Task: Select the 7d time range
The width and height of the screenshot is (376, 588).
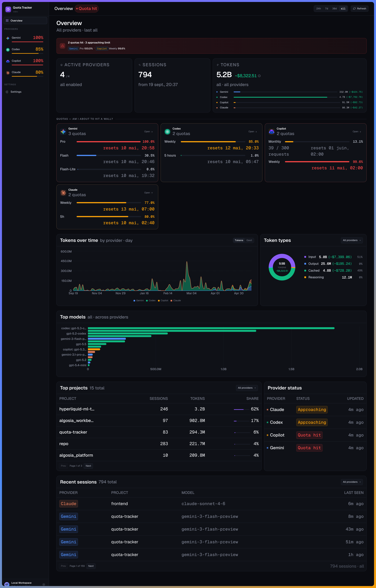Action: click(326, 9)
